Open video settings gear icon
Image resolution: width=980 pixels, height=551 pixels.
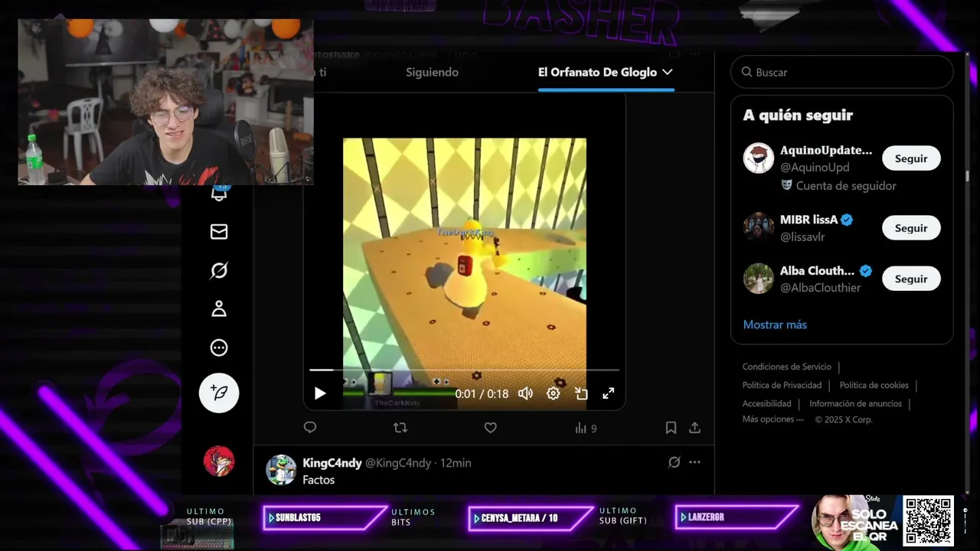553,393
